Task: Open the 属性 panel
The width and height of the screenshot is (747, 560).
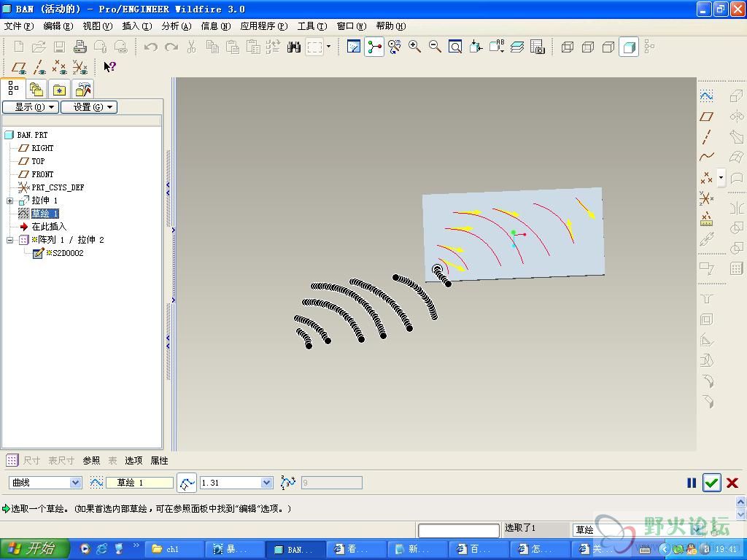Action: tap(159, 461)
